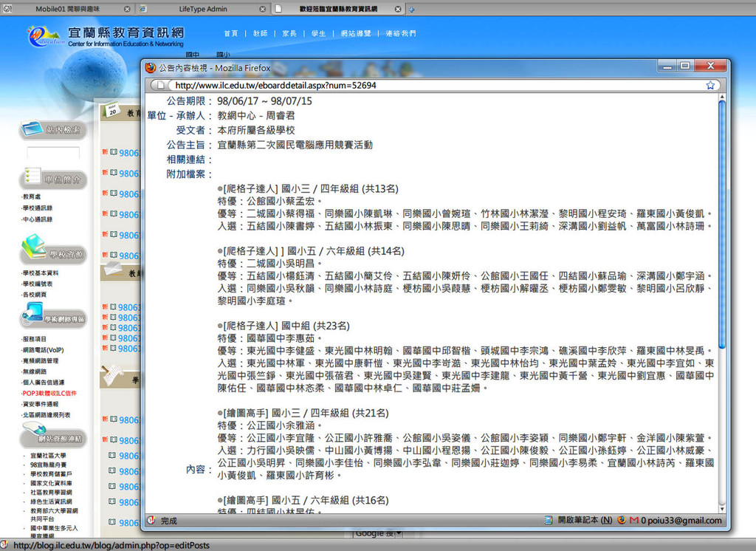Viewport: 756px width, 551px height.
Task: Click the POP3軟體收ILC信件 sidebar link
Action: point(49,394)
